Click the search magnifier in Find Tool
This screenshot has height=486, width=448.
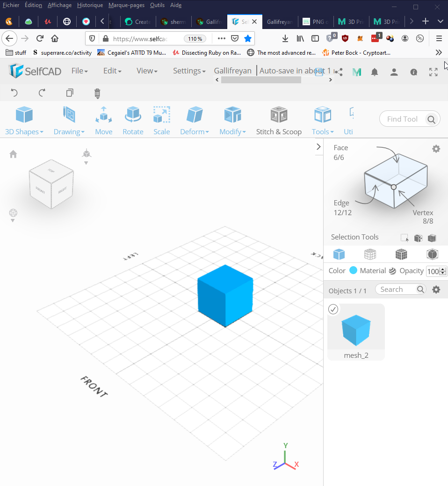coord(431,119)
